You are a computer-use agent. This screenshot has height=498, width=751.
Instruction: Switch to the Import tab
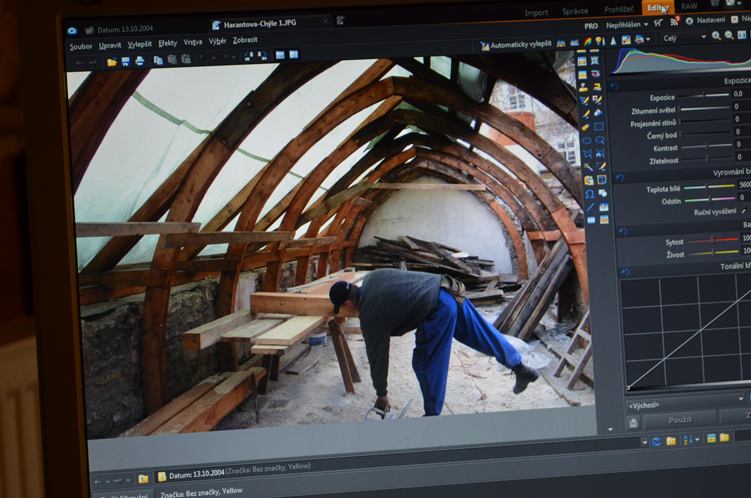pos(536,12)
